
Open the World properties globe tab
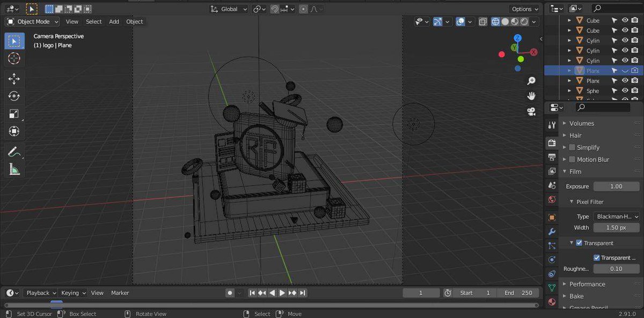point(552,199)
